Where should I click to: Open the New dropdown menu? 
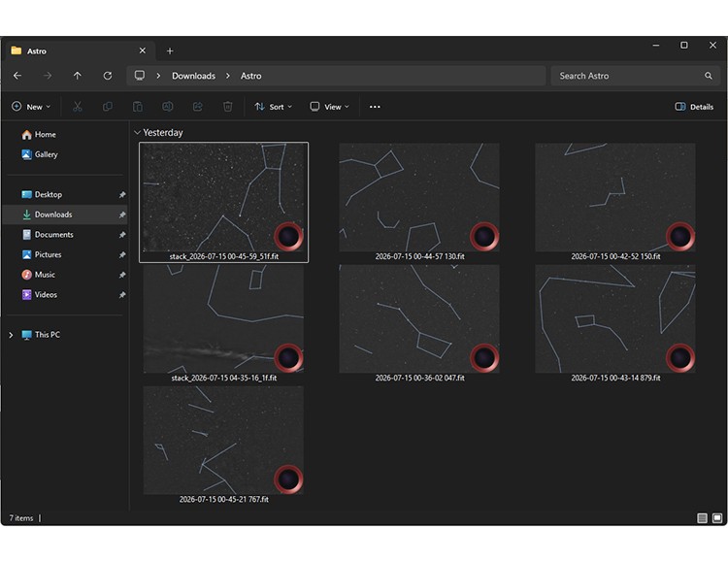click(31, 107)
